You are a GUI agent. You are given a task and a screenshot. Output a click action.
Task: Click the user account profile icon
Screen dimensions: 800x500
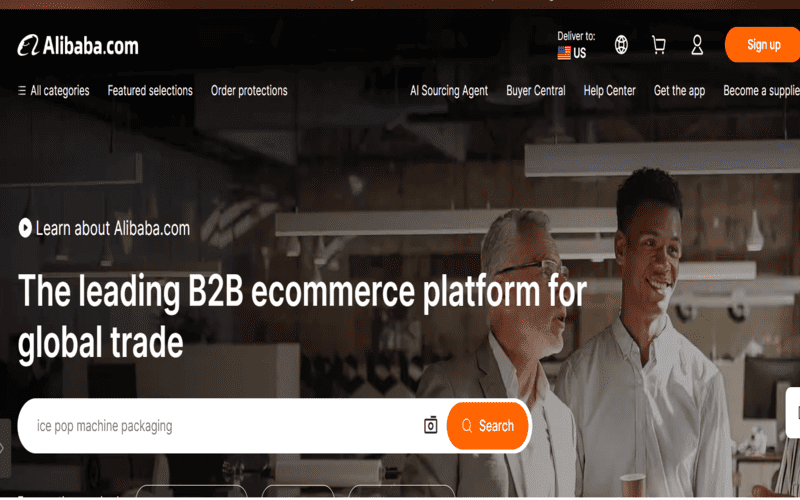(x=697, y=45)
